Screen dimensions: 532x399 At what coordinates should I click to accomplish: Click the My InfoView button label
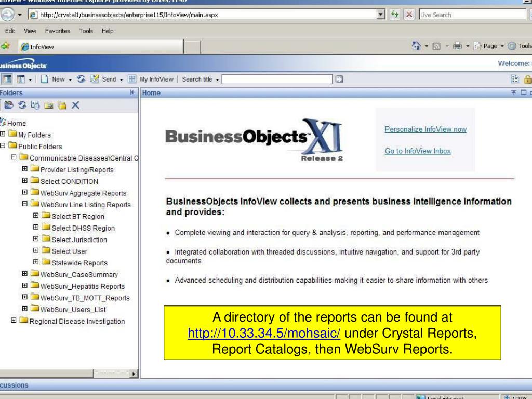pos(156,79)
